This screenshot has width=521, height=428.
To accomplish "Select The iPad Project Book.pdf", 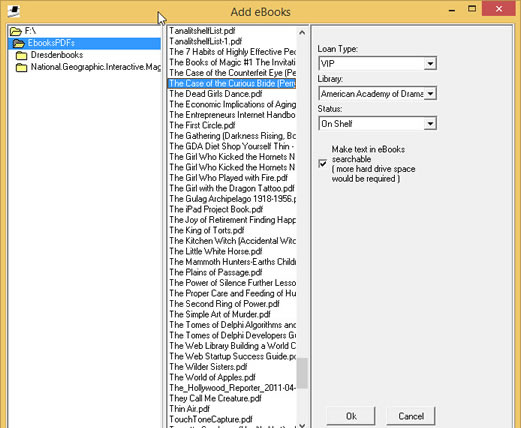I will (231, 209).
